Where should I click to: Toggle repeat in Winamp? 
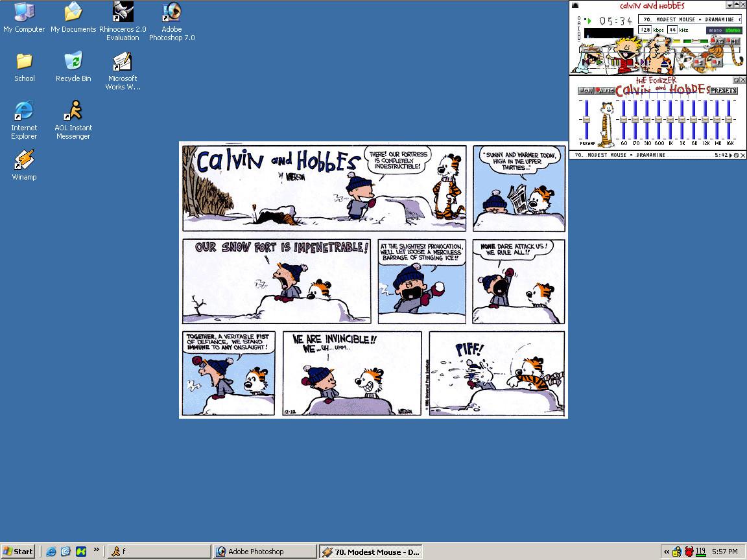coord(717,62)
